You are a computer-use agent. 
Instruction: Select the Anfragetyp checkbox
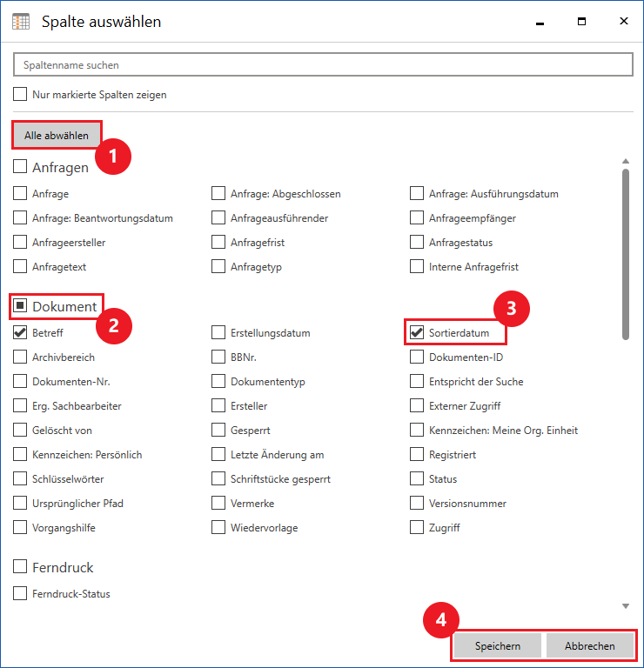(218, 266)
